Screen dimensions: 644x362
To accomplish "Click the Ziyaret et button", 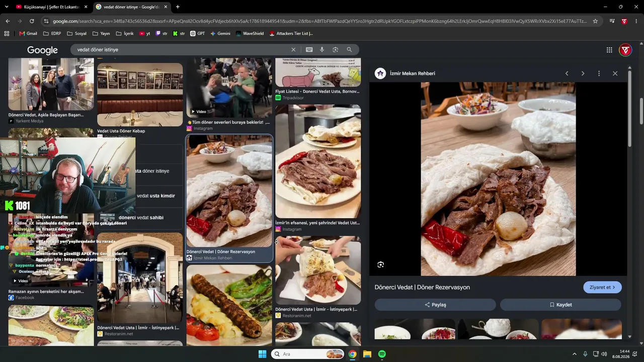I will pos(602,287).
